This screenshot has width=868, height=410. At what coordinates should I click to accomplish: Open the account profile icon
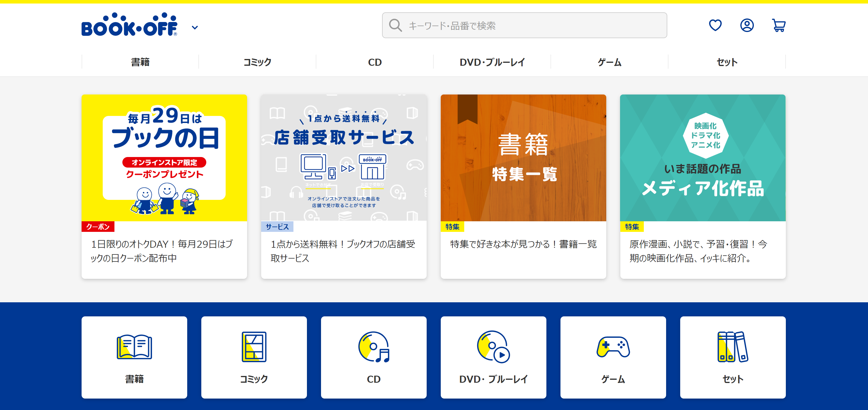[x=747, y=25]
